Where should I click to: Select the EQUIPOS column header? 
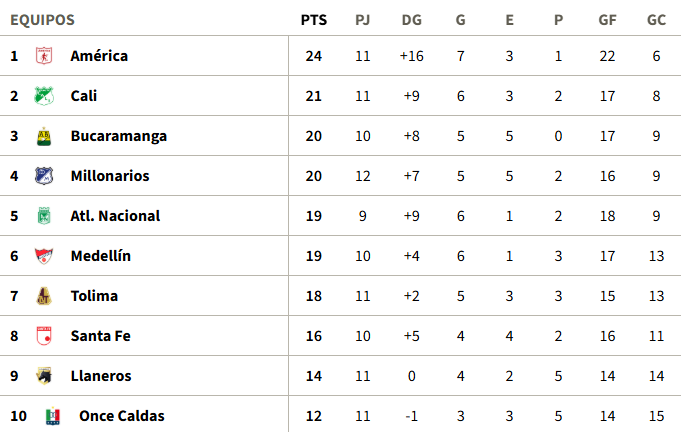coord(43,20)
